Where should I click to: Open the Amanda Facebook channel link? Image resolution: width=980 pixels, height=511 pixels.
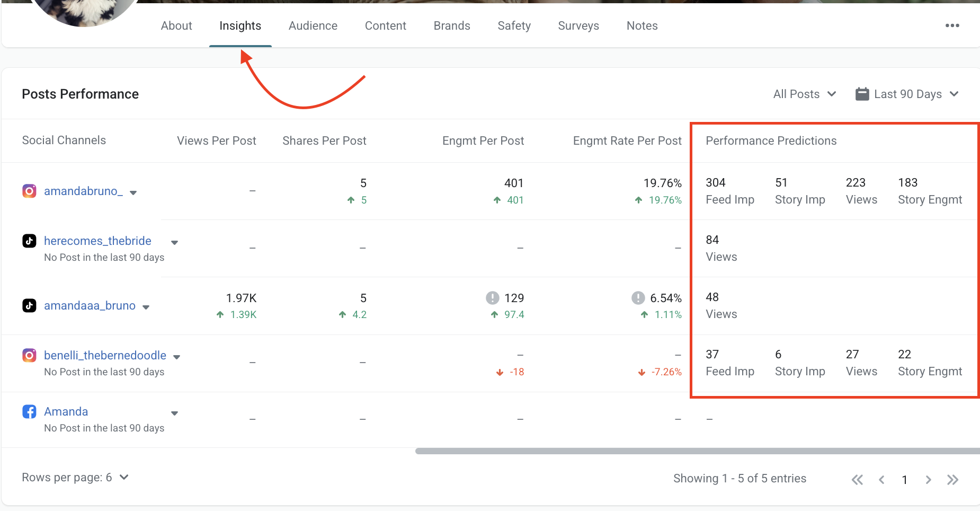[x=66, y=411]
